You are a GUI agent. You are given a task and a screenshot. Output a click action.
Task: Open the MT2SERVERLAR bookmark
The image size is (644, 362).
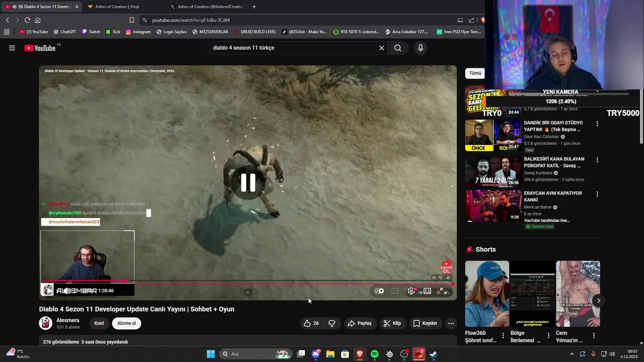pos(210,32)
